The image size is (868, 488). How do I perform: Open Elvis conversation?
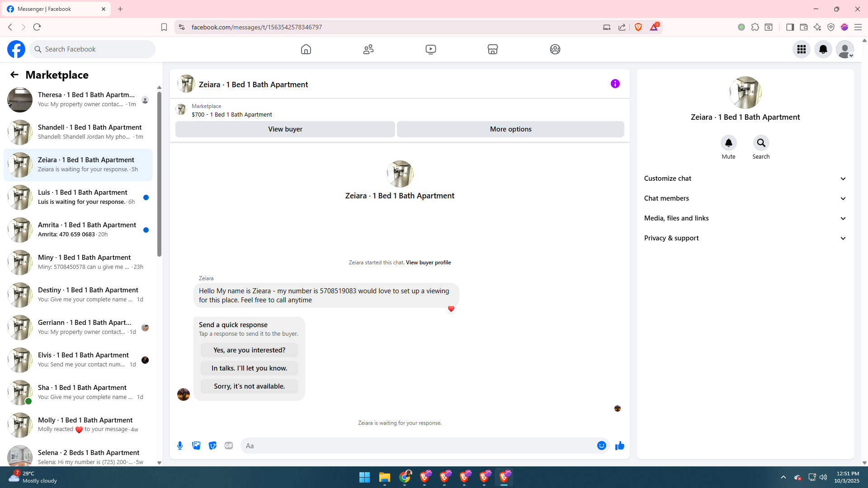(x=78, y=360)
